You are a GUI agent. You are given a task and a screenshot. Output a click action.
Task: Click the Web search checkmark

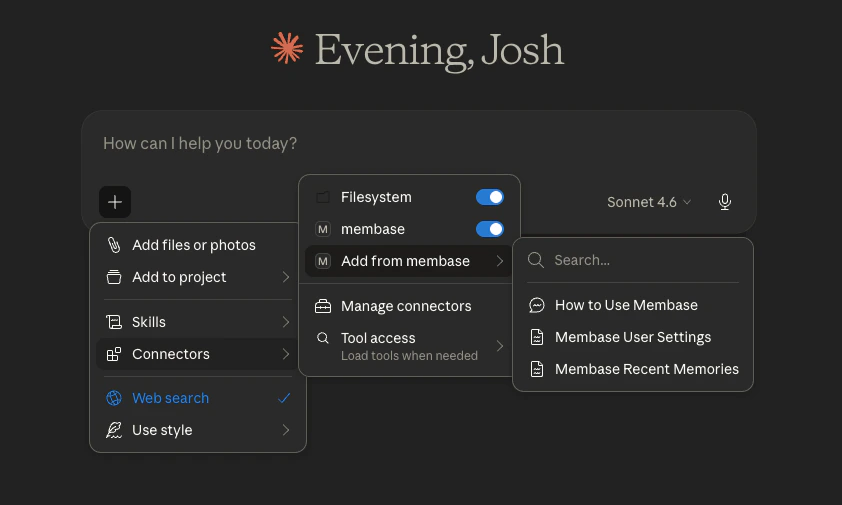tap(284, 398)
